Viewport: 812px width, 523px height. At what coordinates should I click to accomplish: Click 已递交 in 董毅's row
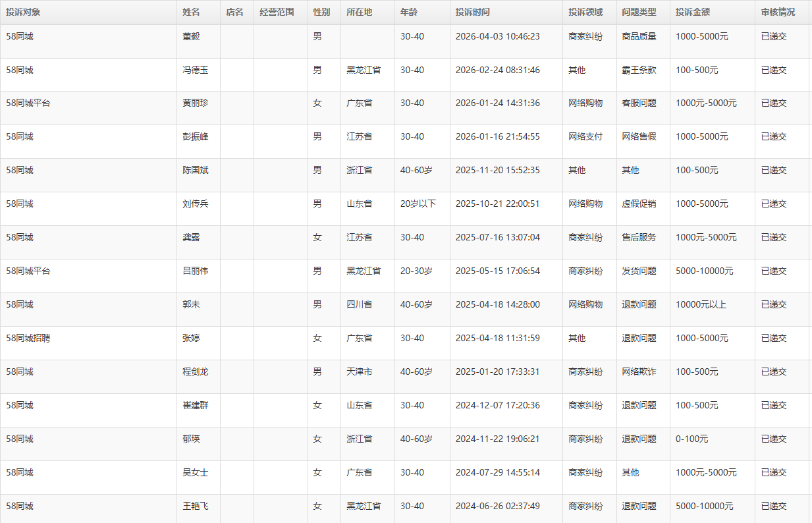(x=774, y=36)
